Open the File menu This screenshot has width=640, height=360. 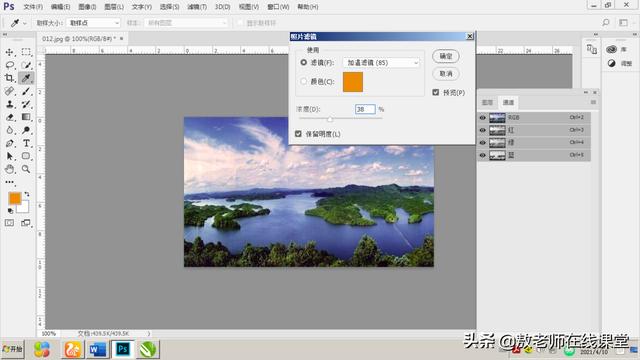click(x=33, y=7)
